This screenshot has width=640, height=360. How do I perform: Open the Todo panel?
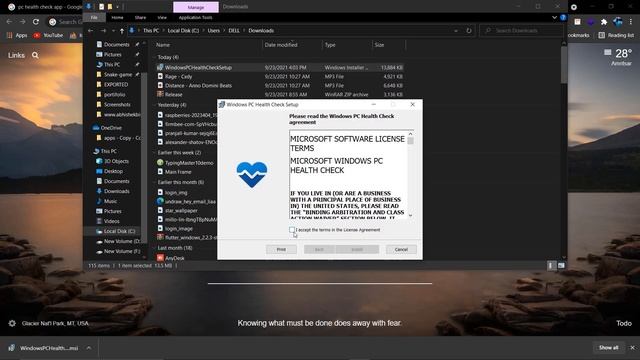tap(624, 323)
